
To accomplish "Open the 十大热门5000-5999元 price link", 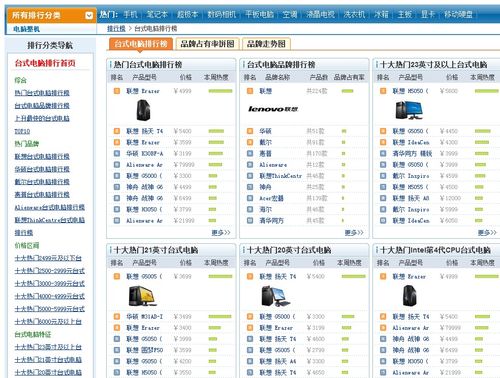I will tap(49, 309).
